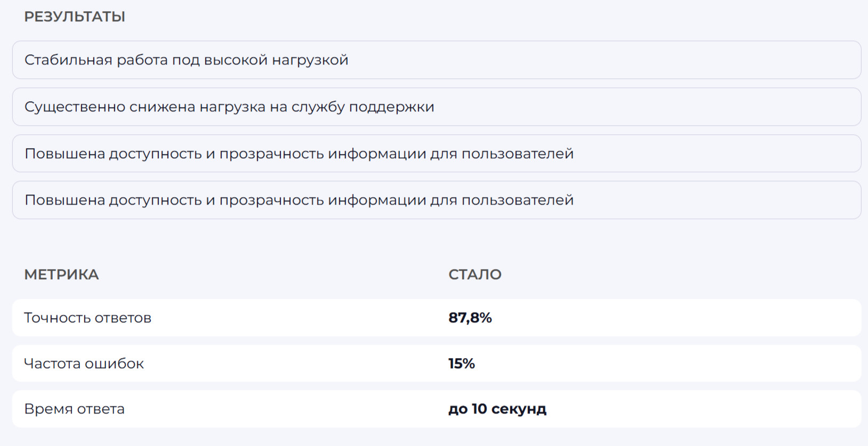Select the lower 'Повышена доступность и прозрачность' card
Viewport: 868px width, 446px height.
[436, 200]
